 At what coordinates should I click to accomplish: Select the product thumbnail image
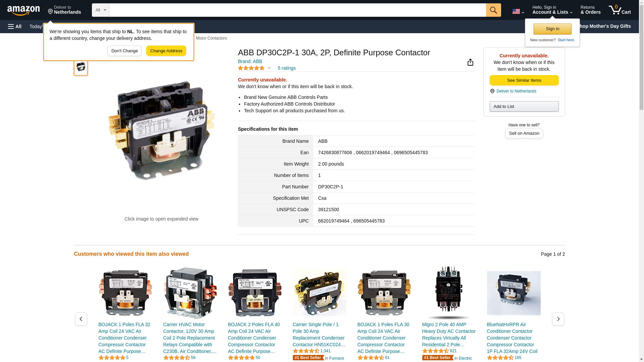[x=81, y=67]
